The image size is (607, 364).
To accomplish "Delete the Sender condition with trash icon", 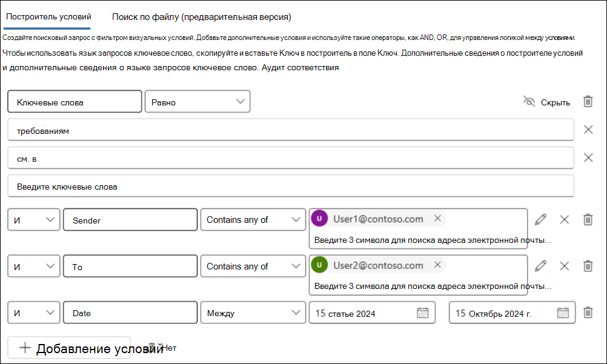I will pos(588,220).
